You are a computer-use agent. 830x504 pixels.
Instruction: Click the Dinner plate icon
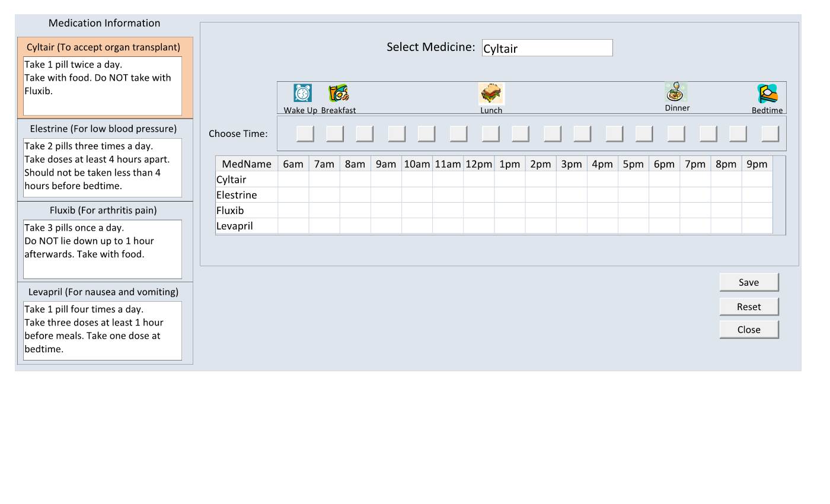pyautogui.click(x=676, y=92)
